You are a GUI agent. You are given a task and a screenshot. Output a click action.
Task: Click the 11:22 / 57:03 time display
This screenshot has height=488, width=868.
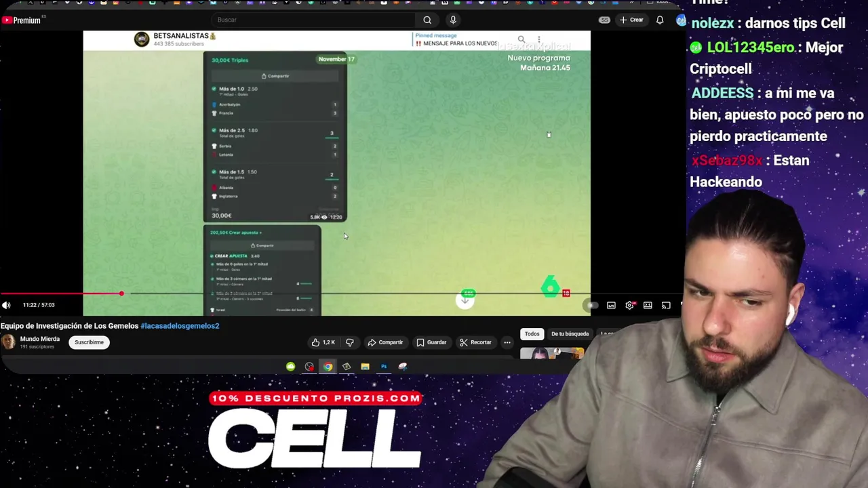(x=39, y=305)
